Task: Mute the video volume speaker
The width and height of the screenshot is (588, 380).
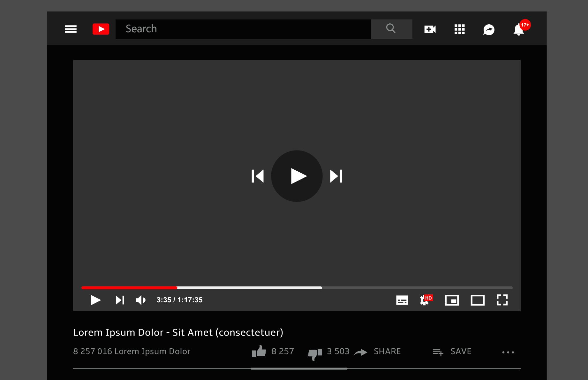Action: pyautogui.click(x=140, y=300)
